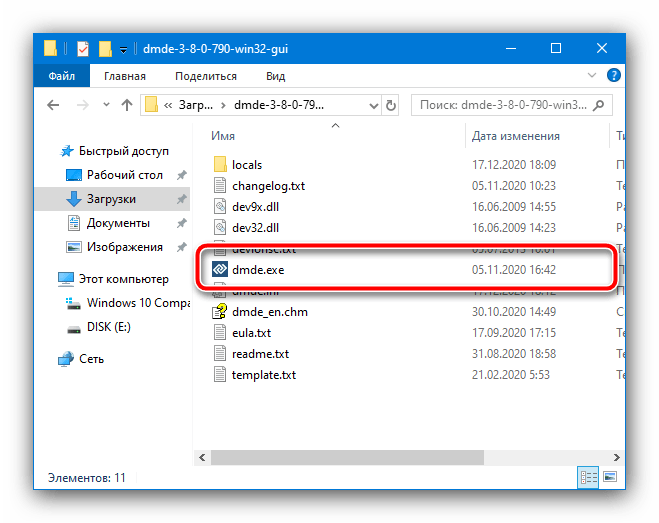Open the Customize Quick Access Toolbar arrow
This screenshot has width=659, height=523.
(x=124, y=50)
